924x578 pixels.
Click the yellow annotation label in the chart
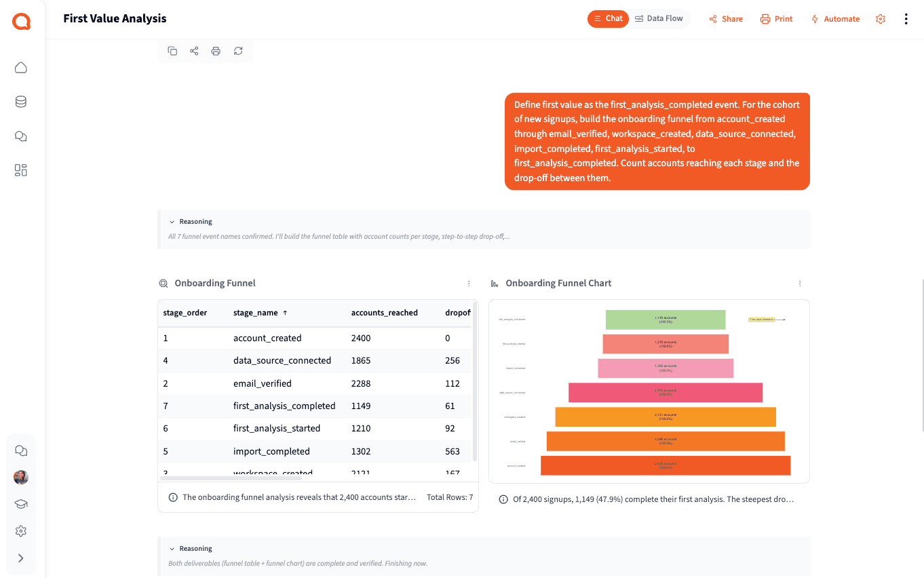762,319
